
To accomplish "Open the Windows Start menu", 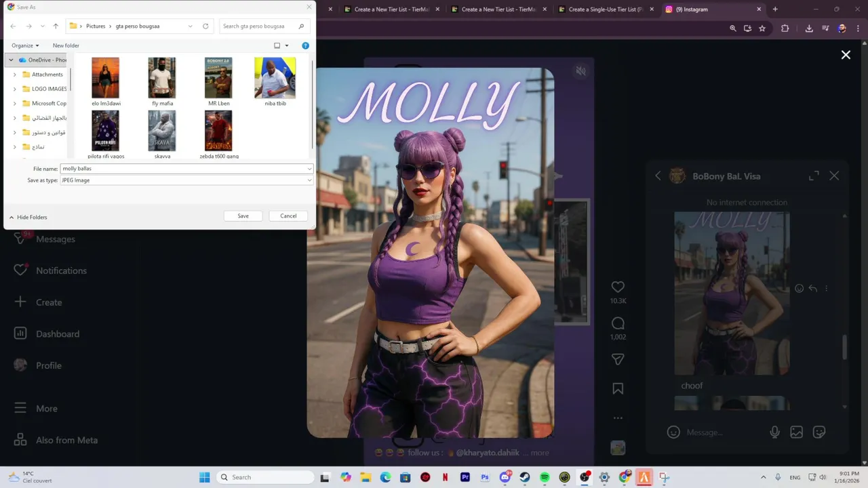I will coord(205,477).
